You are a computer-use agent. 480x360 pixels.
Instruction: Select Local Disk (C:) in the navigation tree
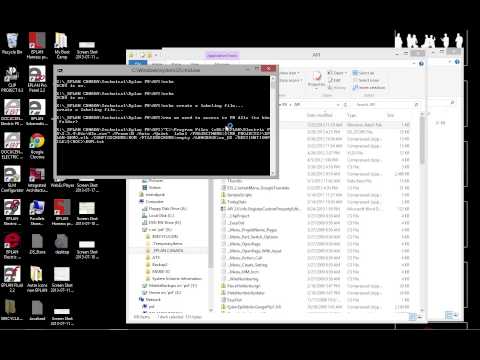pyautogui.click(x=158, y=216)
